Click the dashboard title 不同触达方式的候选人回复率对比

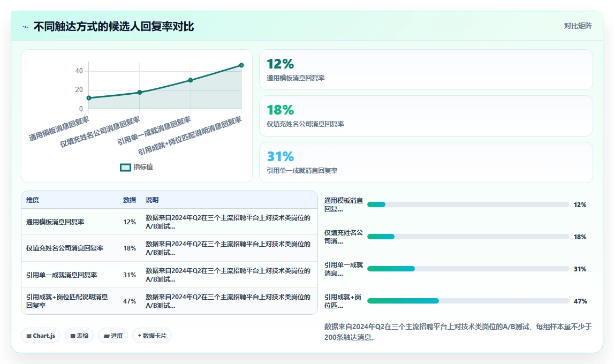[114, 27]
